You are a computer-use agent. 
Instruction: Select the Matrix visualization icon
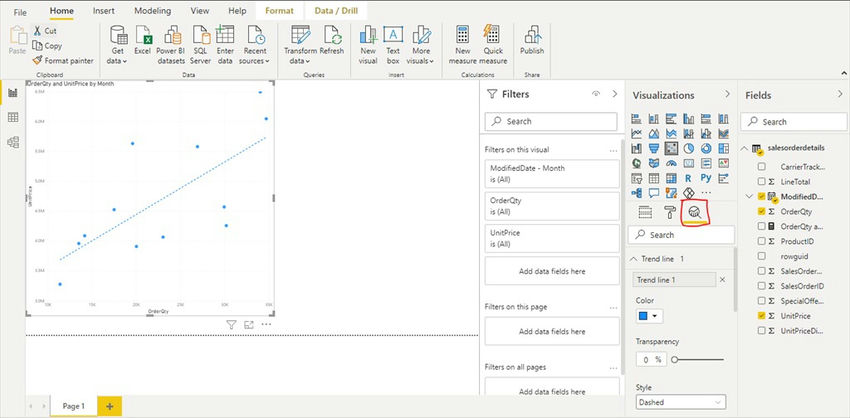point(671,178)
